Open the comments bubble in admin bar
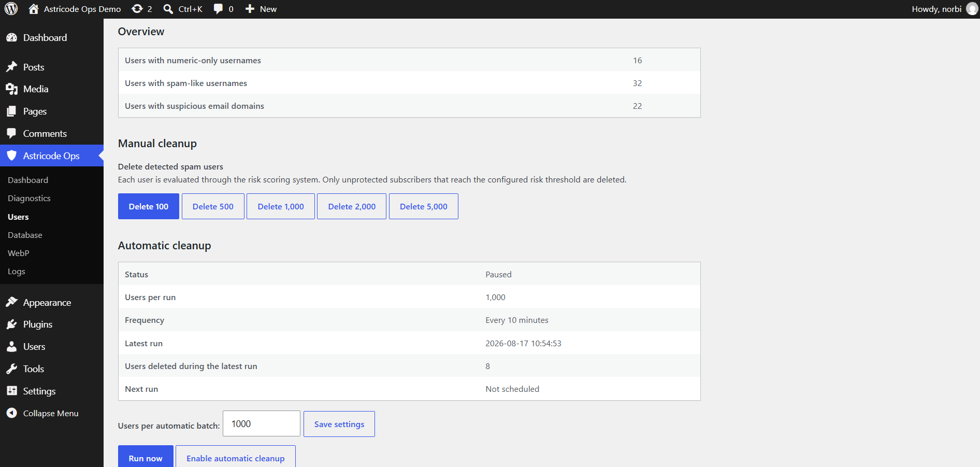Viewport: 980px width, 467px height. pos(218,9)
